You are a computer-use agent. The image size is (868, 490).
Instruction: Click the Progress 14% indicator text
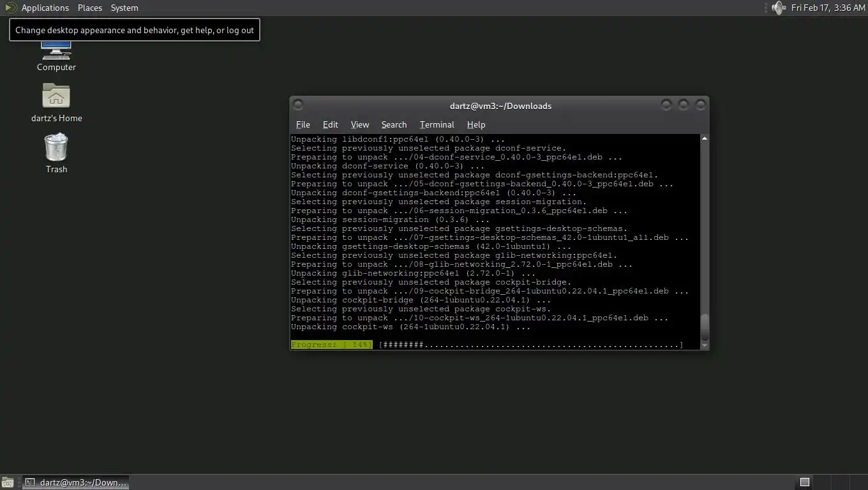331,345
